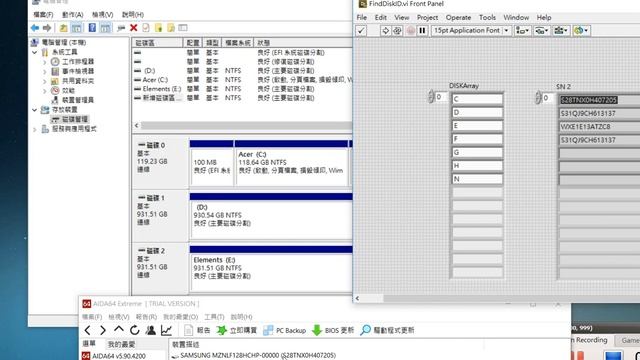The image size is (640, 360).
Task: Open Distribute Objects menu in LabVIEW toolbar
Action: point(541,31)
